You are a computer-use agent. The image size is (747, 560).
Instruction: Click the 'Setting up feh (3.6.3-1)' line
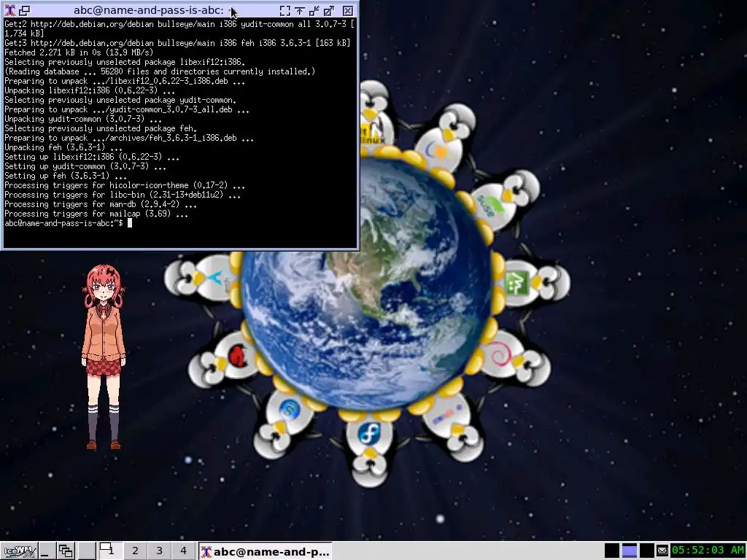(x=65, y=176)
